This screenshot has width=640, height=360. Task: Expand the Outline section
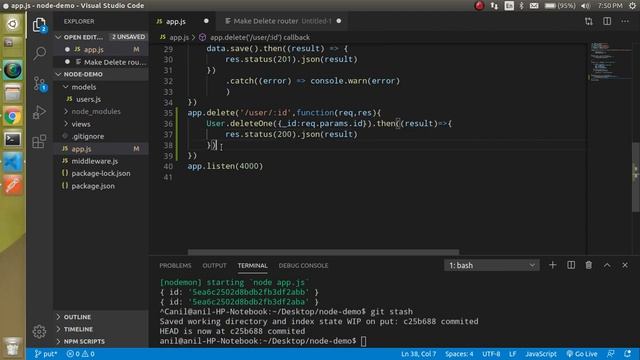(101, 317)
